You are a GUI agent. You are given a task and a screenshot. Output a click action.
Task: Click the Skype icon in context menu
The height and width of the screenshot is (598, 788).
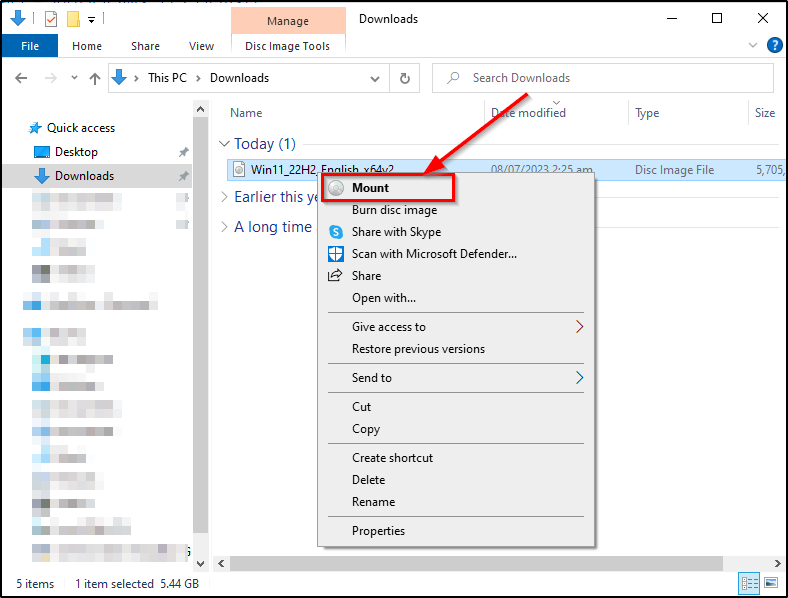coord(336,232)
